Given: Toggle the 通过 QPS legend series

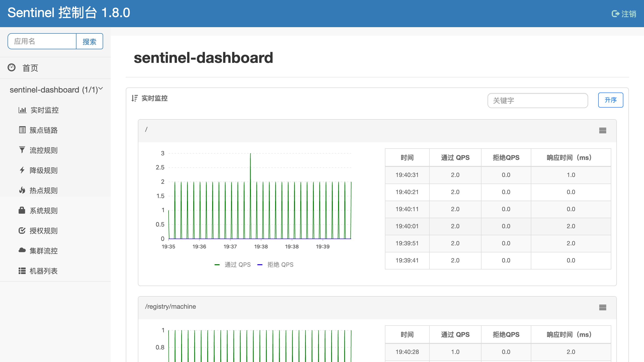Looking at the screenshot, I should [233, 265].
